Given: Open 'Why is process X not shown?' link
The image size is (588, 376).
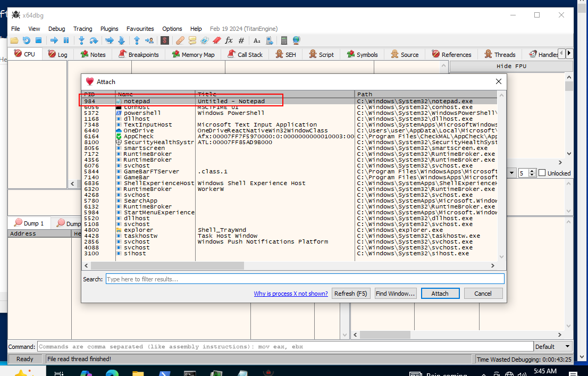Looking at the screenshot, I should [291, 294].
